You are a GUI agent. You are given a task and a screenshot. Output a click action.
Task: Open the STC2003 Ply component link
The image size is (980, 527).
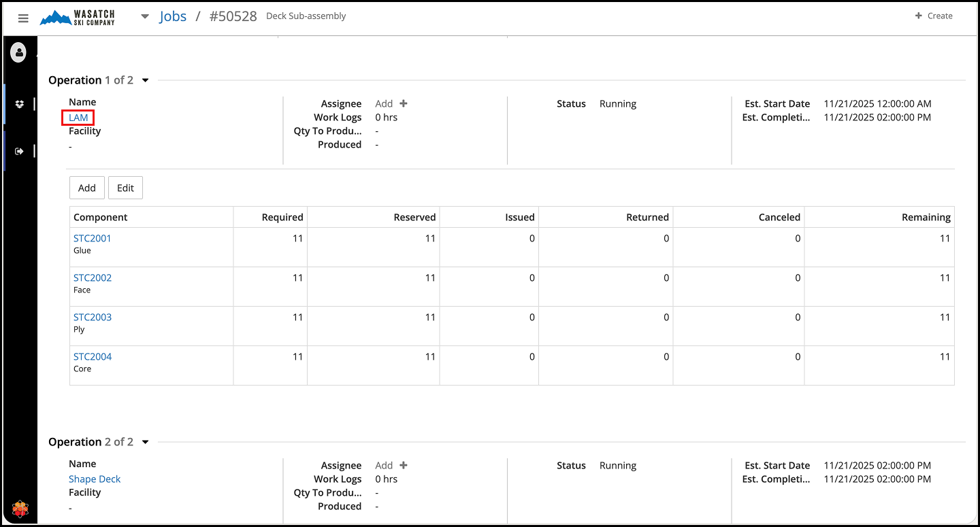tap(92, 317)
